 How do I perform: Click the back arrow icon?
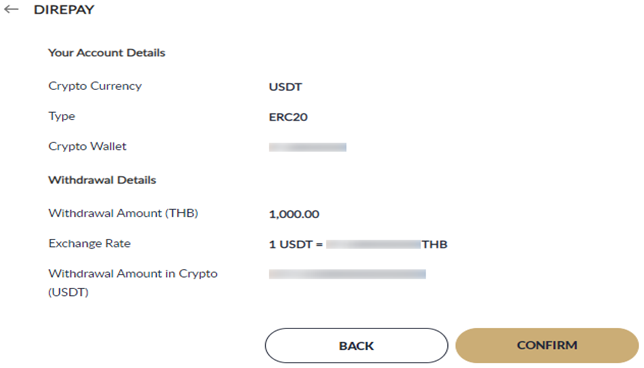point(12,9)
